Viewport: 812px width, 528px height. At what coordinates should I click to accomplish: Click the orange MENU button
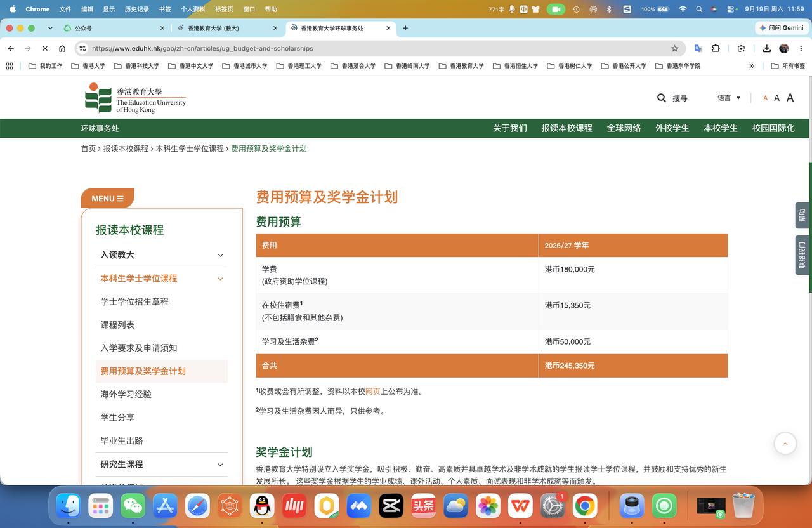107,199
